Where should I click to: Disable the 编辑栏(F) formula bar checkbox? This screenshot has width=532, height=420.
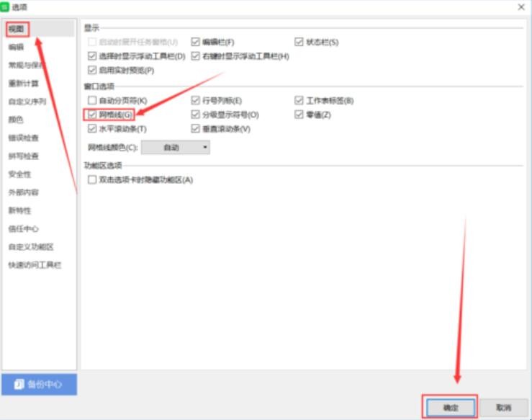click(x=195, y=43)
